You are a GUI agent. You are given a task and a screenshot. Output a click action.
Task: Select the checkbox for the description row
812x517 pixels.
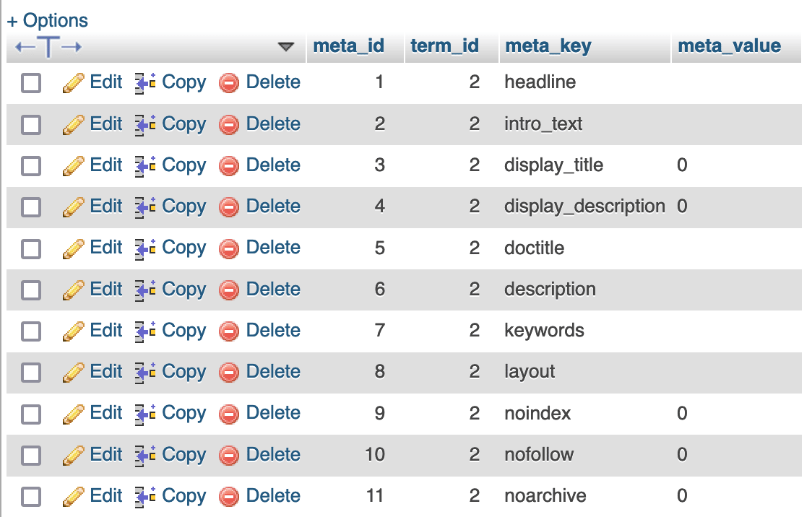30,289
